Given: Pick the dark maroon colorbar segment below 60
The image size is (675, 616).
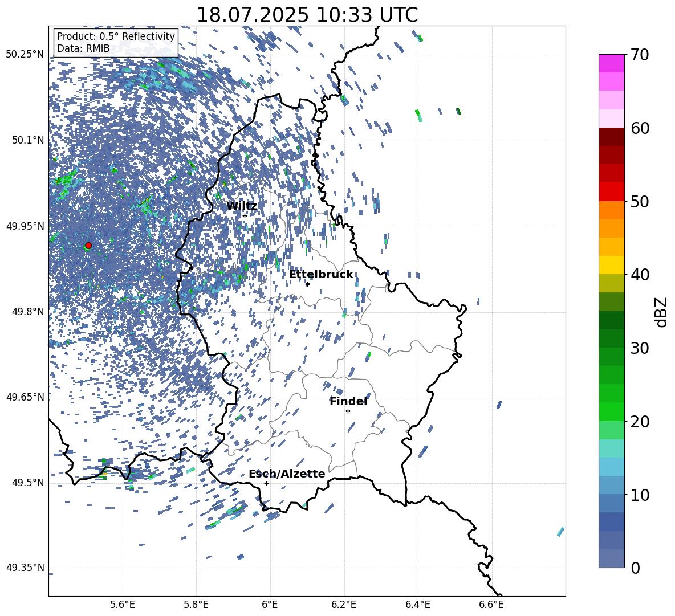Looking at the screenshot, I should point(611,137).
